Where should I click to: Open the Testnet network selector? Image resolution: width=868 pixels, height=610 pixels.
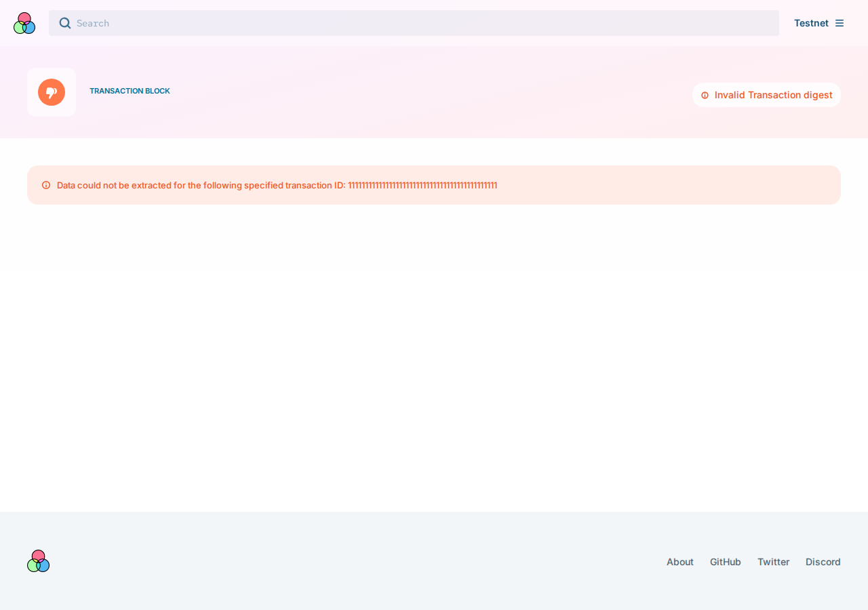(x=818, y=23)
